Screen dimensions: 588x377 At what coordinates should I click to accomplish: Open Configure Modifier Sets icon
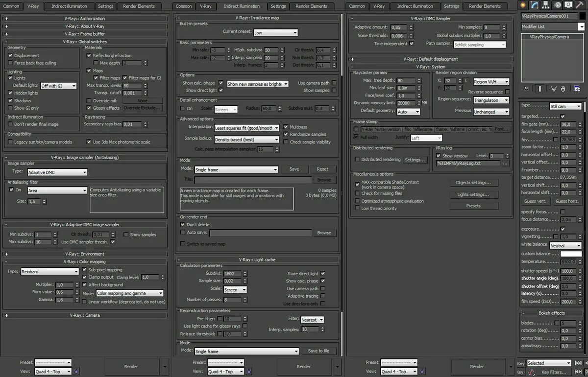click(x=577, y=89)
